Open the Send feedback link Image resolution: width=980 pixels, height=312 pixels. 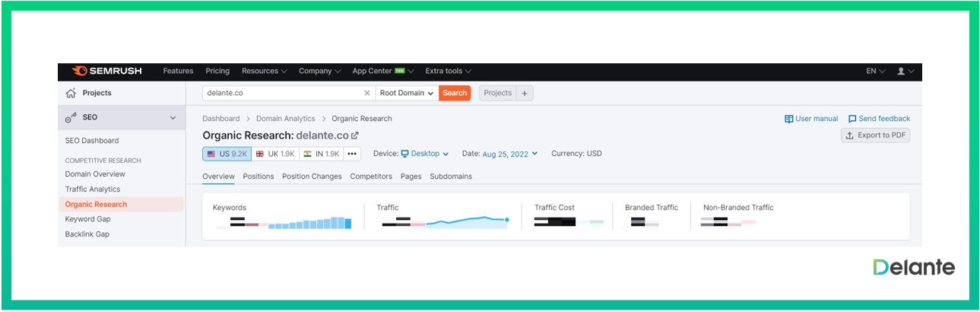coord(879,119)
